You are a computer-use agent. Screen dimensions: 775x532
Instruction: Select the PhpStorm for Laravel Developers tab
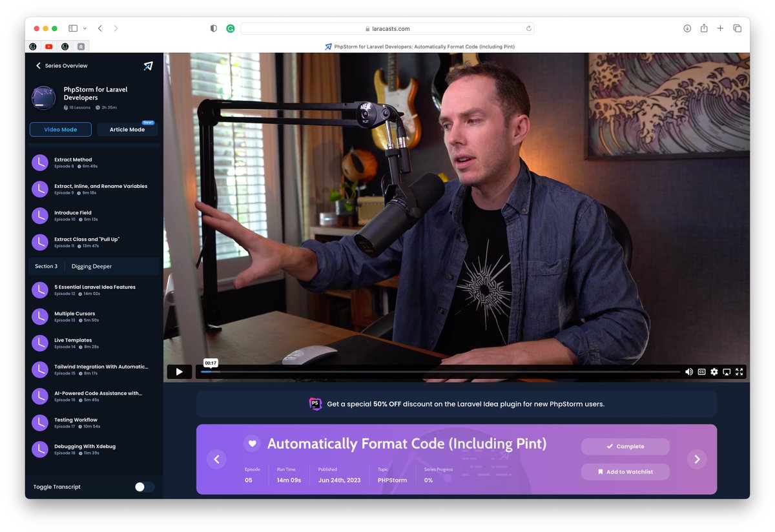click(x=420, y=46)
